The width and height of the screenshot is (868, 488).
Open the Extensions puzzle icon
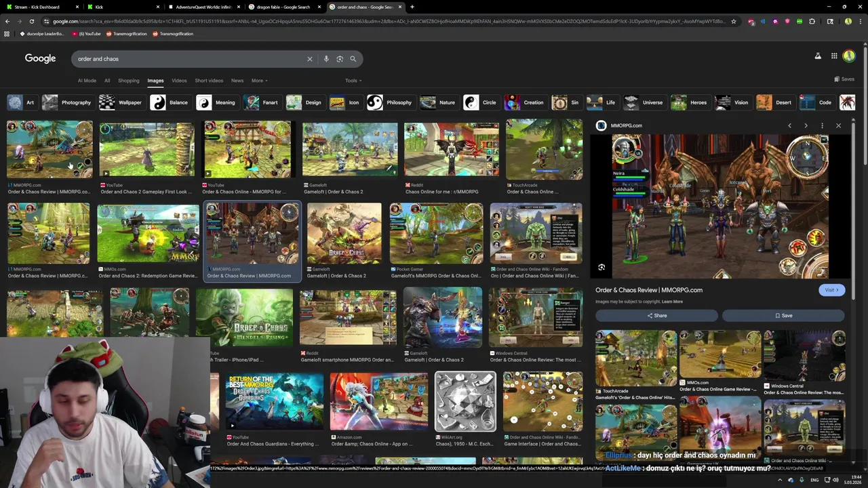click(x=812, y=21)
